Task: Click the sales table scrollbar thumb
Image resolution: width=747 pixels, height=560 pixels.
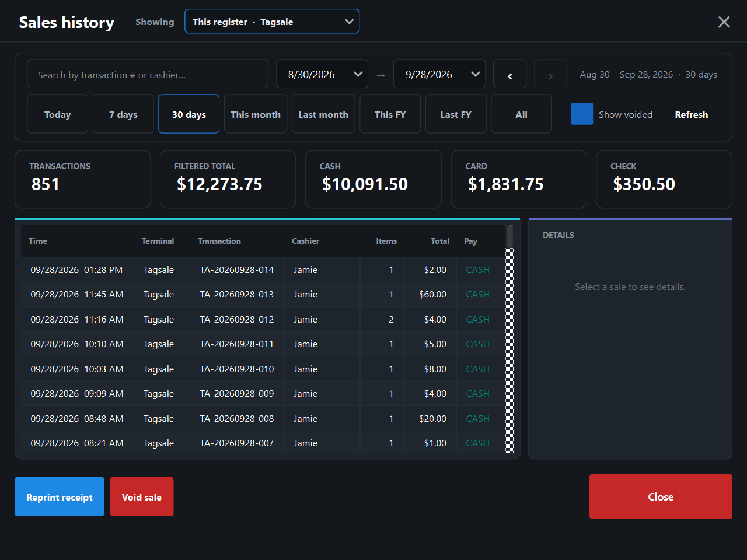Action: pos(509,237)
